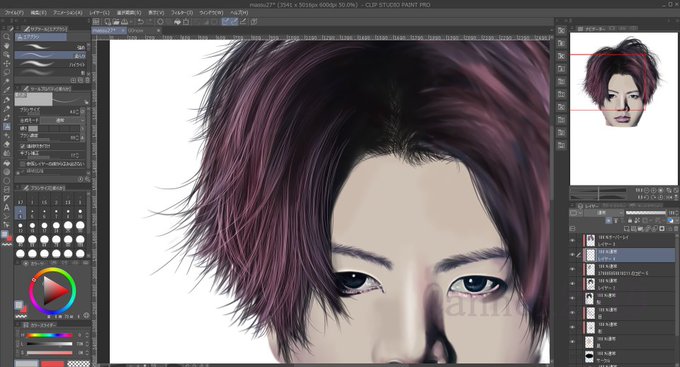Click the Clip to Layer Below icon

point(608,220)
